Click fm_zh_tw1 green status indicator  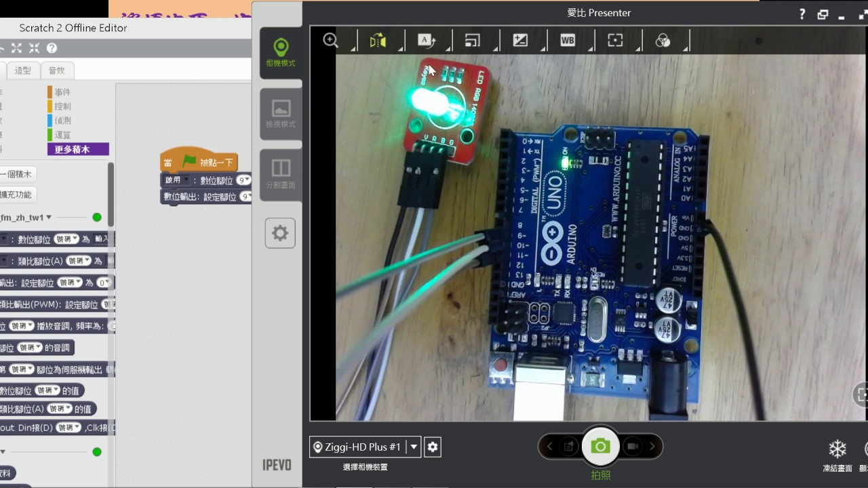[96, 218]
